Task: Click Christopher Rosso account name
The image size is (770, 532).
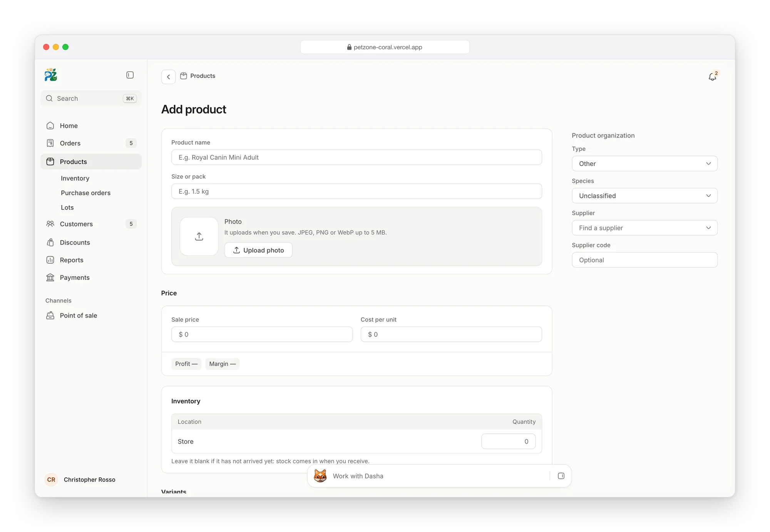Action: click(x=89, y=480)
